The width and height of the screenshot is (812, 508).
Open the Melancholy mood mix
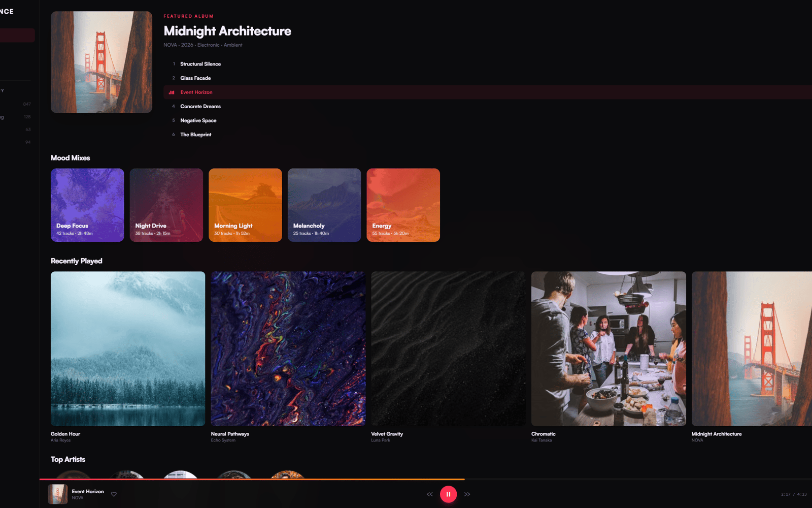pyautogui.click(x=324, y=205)
